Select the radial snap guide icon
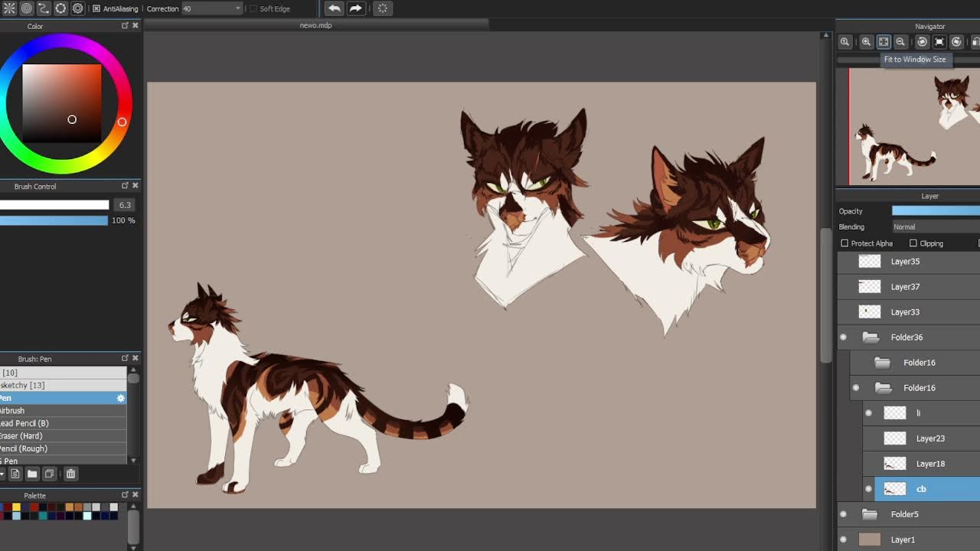The height and width of the screenshot is (551, 980). click(9, 8)
